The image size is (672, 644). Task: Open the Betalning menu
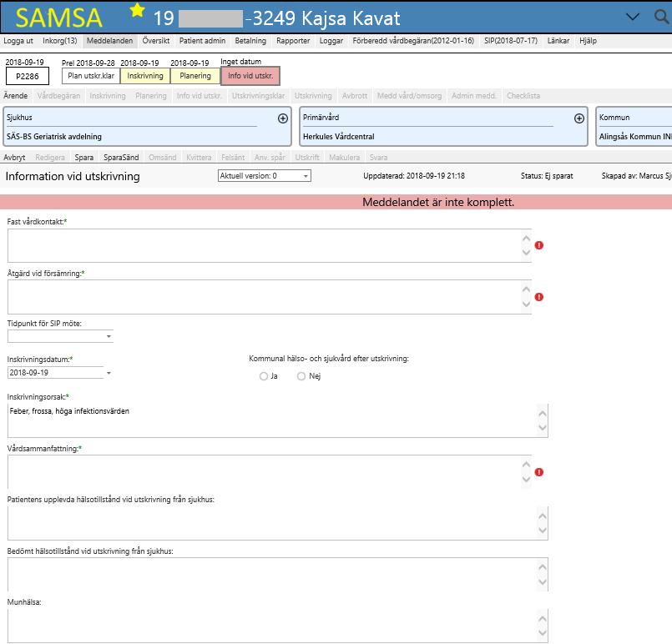[x=250, y=41]
